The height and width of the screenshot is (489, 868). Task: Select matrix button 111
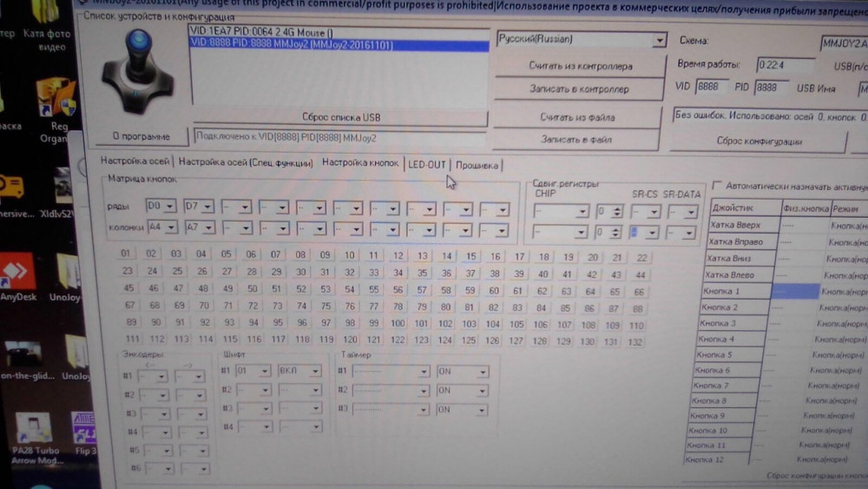click(x=132, y=339)
